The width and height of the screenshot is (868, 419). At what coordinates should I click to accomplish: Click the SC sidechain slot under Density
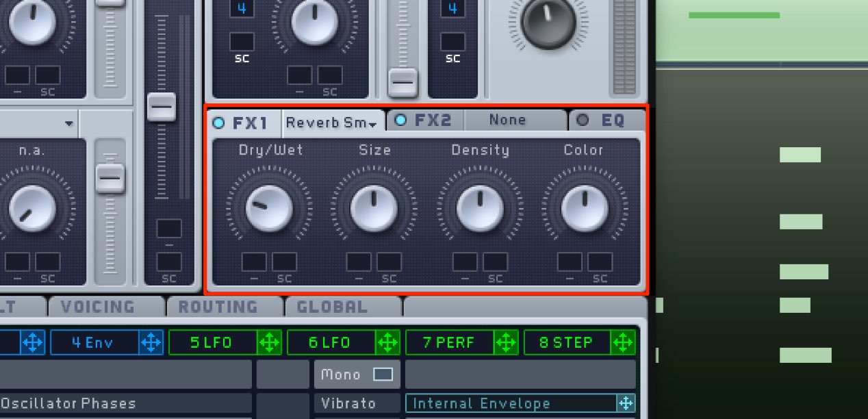coord(496,262)
